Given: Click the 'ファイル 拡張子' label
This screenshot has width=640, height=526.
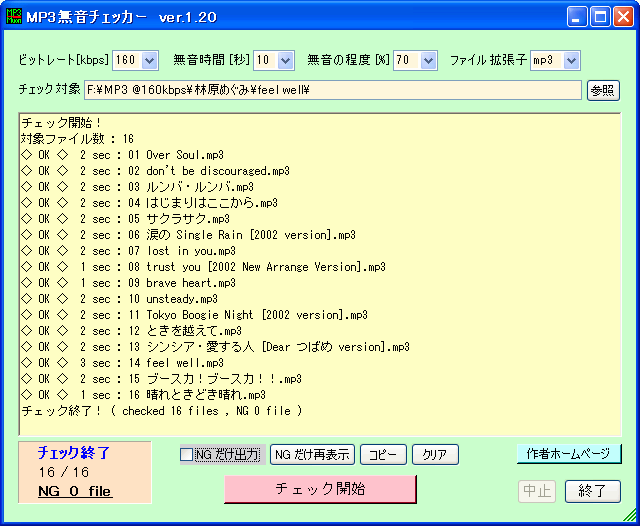Looking at the screenshot, I should (x=488, y=60).
